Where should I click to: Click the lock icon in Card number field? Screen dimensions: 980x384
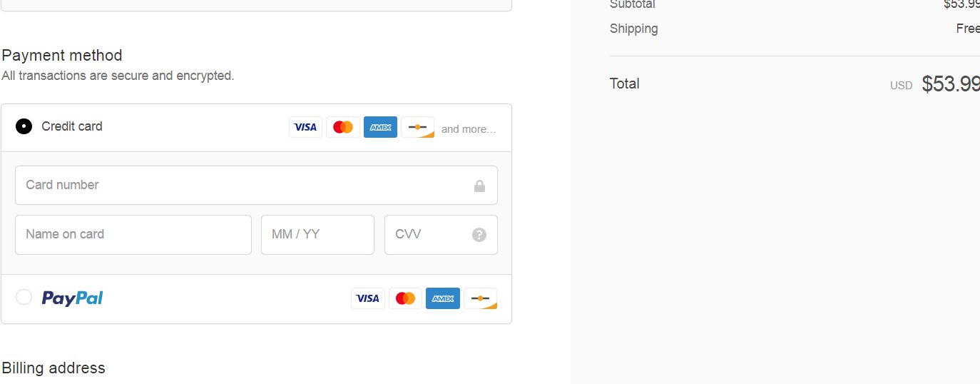coord(479,186)
